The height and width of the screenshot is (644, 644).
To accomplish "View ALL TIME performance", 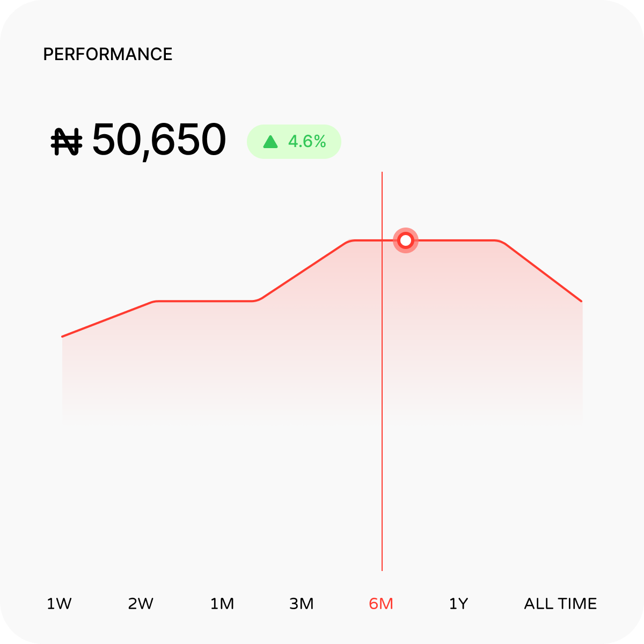I will coord(560,604).
